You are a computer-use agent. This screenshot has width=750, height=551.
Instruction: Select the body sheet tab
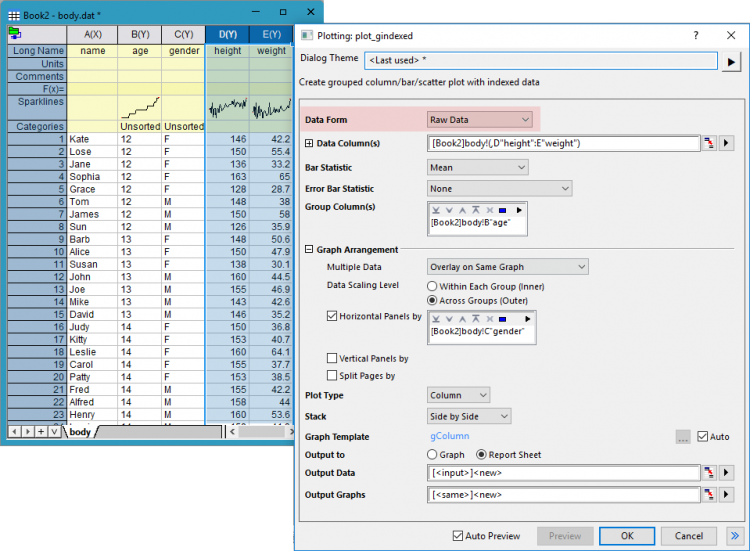(x=80, y=432)
